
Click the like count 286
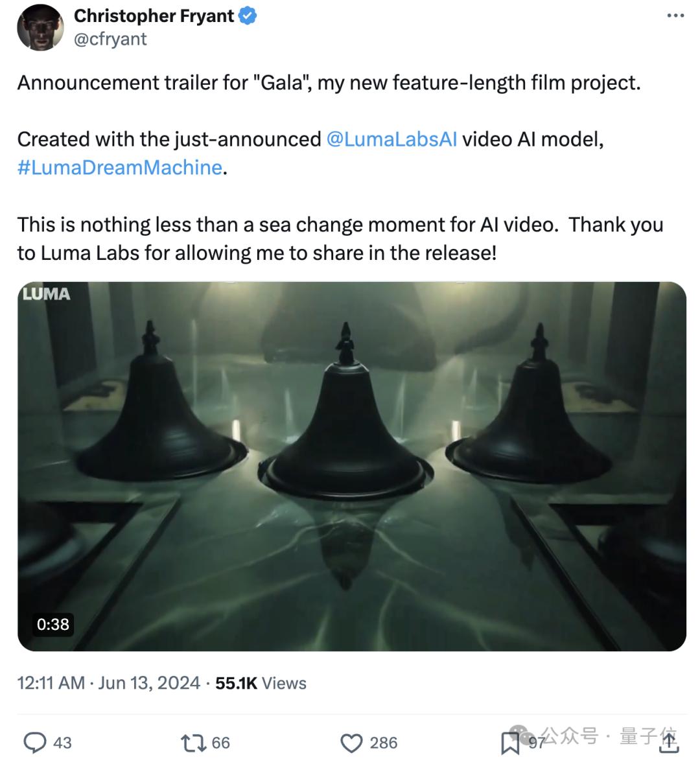(x=384, y=743)
